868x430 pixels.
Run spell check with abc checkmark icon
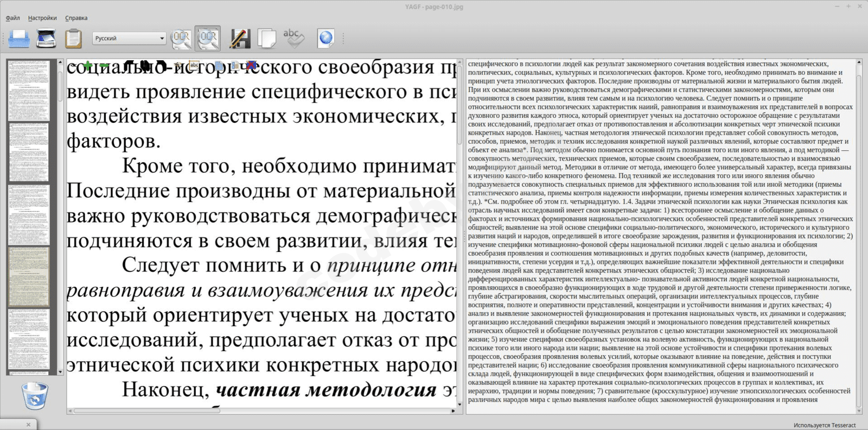click(x=293, y=39)
